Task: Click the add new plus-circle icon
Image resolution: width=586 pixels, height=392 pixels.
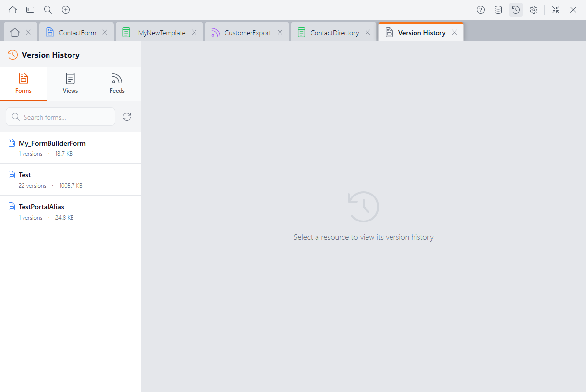Action: [65, 10]
